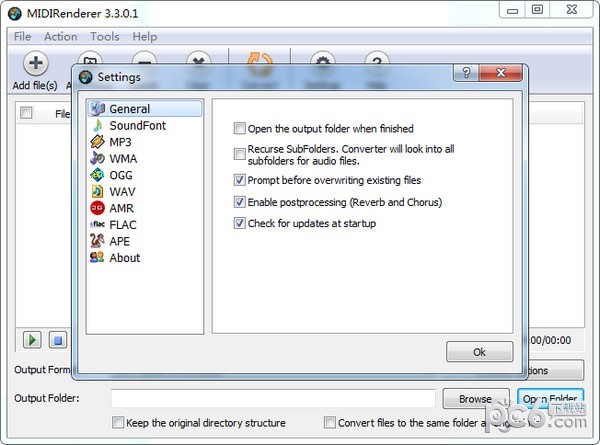
Task: Click the Add file(s) plus icon
Action: pyautogui.click(x=36, y=63)
